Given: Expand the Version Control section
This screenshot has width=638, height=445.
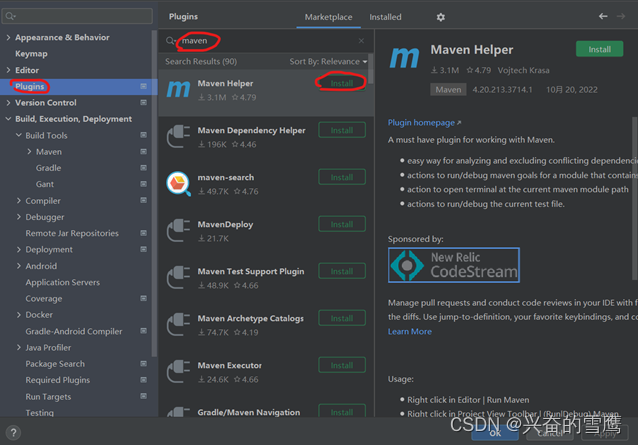Looking at the screenshot, I should [8, 103].
